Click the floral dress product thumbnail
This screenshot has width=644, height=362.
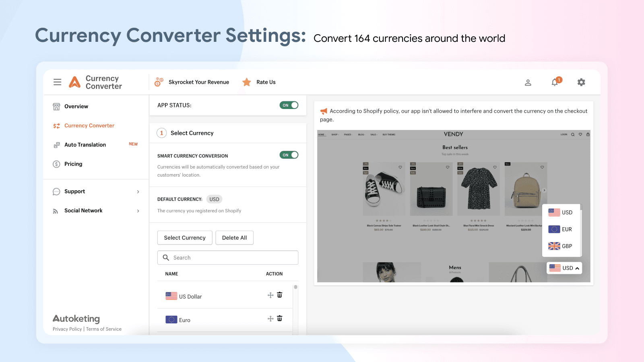[479, 189]
